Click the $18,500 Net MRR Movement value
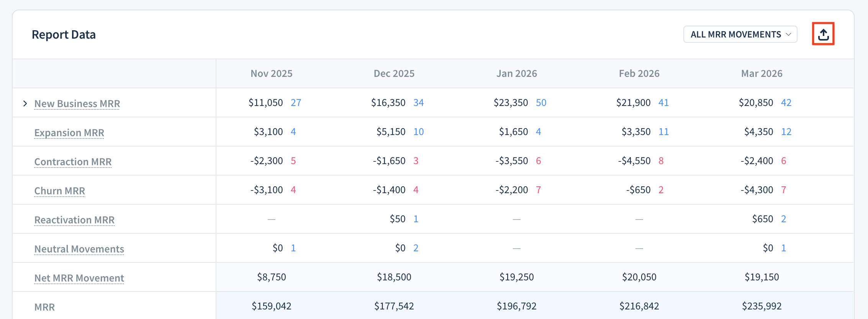Screen dimensions: 868x319 coord(394,277)
